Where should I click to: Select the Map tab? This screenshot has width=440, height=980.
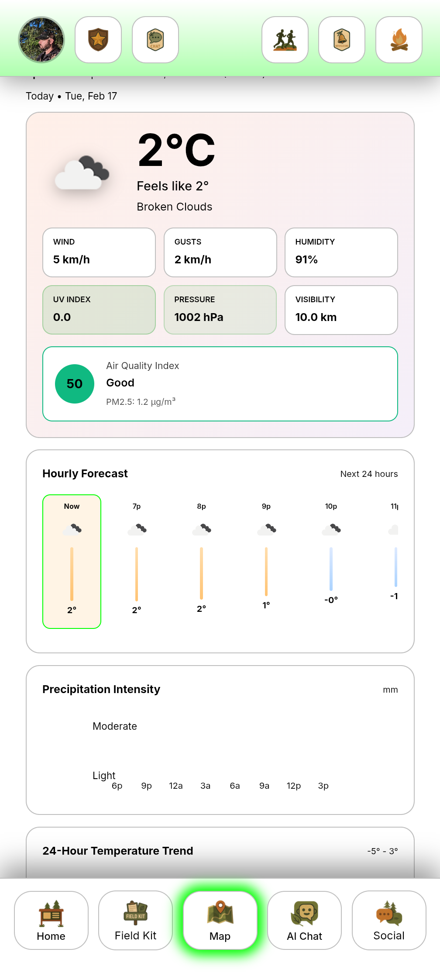220,920
